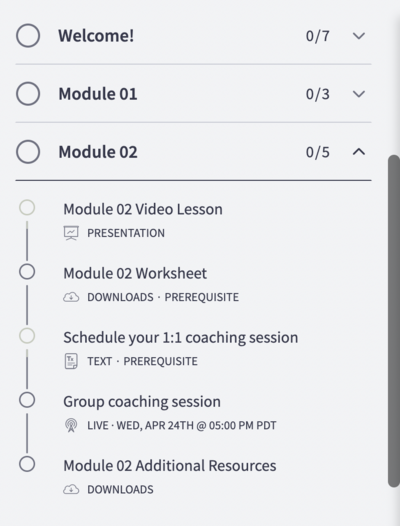
Task: Open Schedule your 1:1 coaching session
Action: pyautogui.click(x=181, y=337)
